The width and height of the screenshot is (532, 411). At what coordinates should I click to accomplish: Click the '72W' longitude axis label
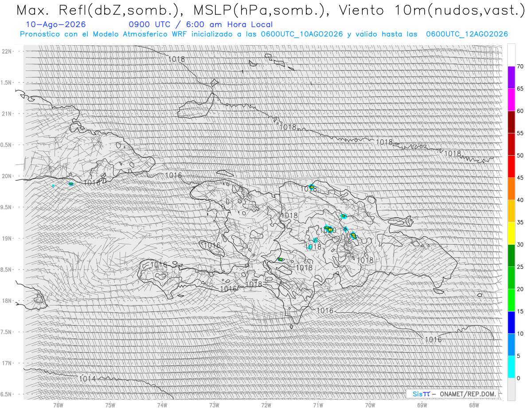[266, 406]
